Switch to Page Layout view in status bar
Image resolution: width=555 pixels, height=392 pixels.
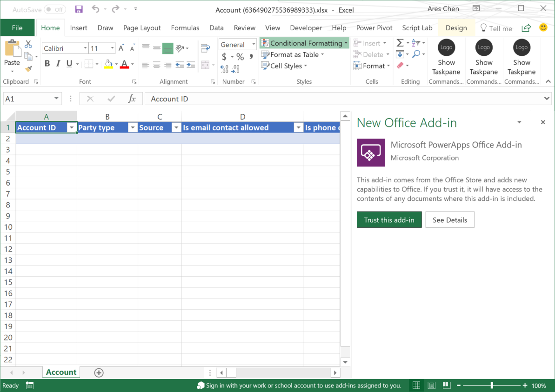[x=432, y=385]
